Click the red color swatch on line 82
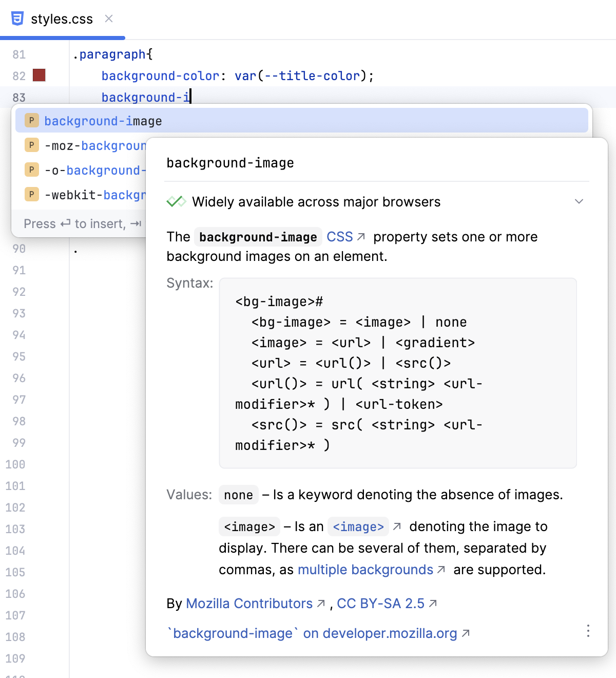 (39, 75)
